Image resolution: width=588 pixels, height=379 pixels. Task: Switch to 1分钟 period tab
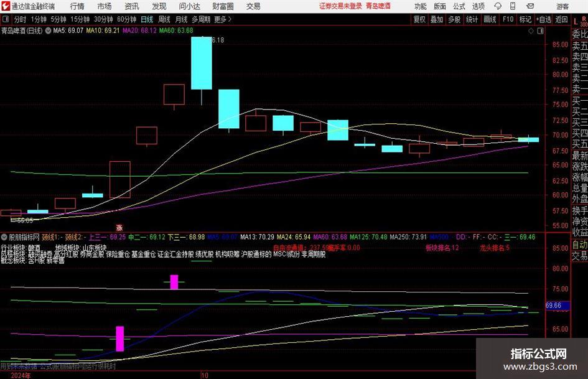(39, 19)
